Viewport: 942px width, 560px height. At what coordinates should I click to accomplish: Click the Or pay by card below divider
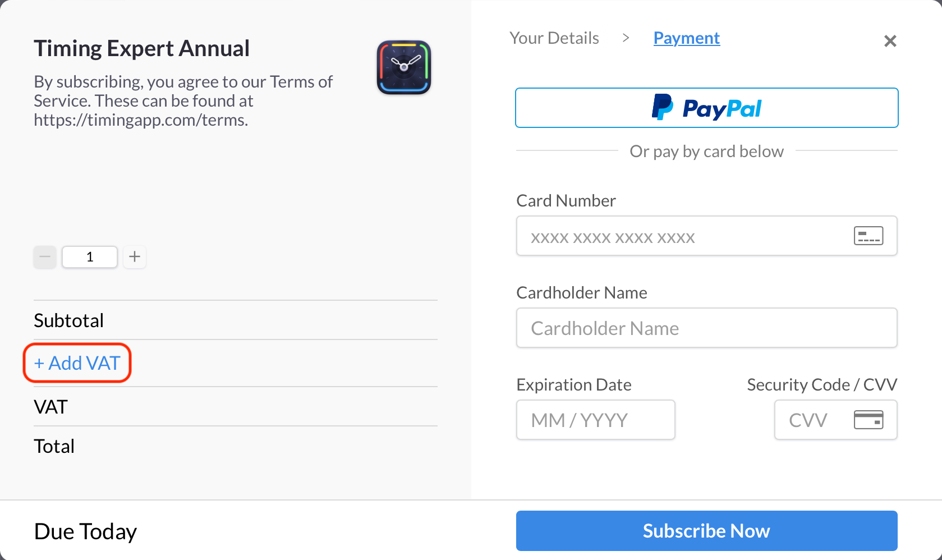point(706,151)
